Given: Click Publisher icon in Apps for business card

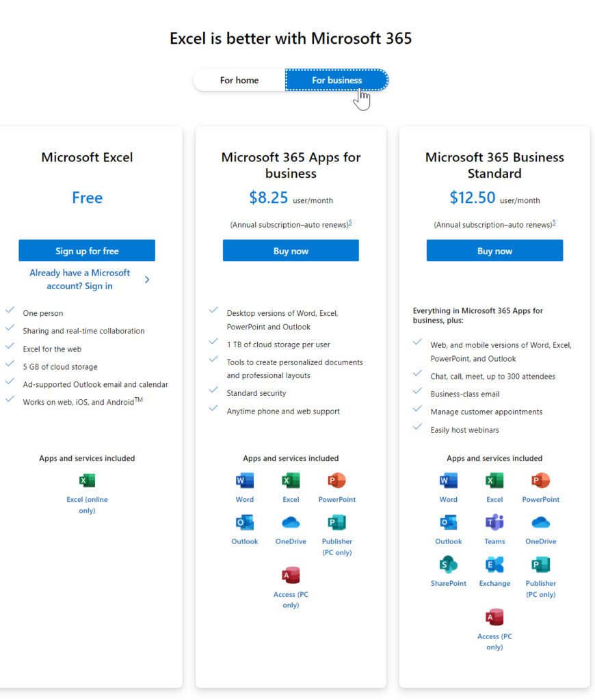Looking at the screenshot, I should point(336,523).
